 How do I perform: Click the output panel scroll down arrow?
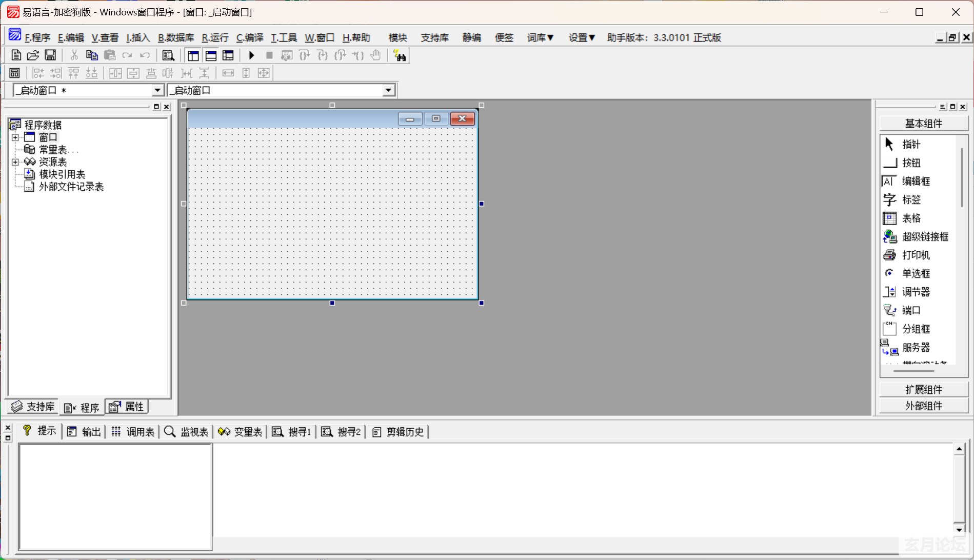[x=959, y=530]
